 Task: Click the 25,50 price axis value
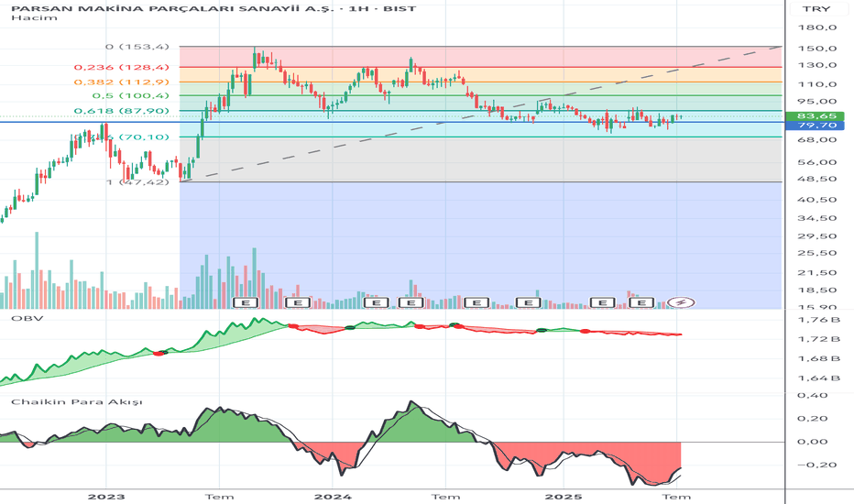coord(817,253)
